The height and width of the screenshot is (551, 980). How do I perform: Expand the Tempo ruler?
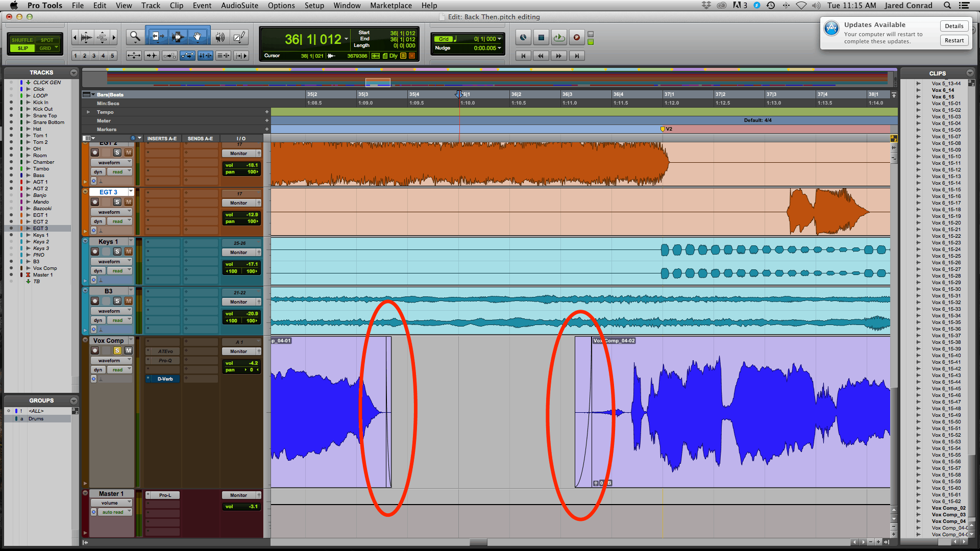pyautogui.click(x=88, y=112)
